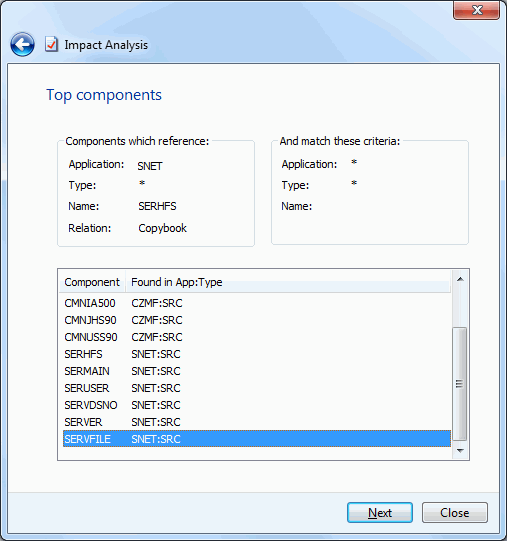Click the Close button
This screenshot has height=541, width=507.
(455, 513)
